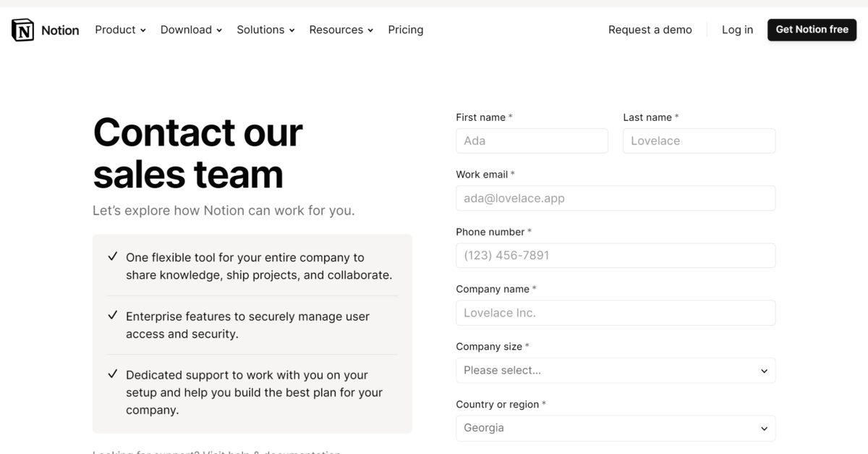The height and width of the screenshot is (454, 868).
Task: Click the Work email input field
Action: pos(615,198)
